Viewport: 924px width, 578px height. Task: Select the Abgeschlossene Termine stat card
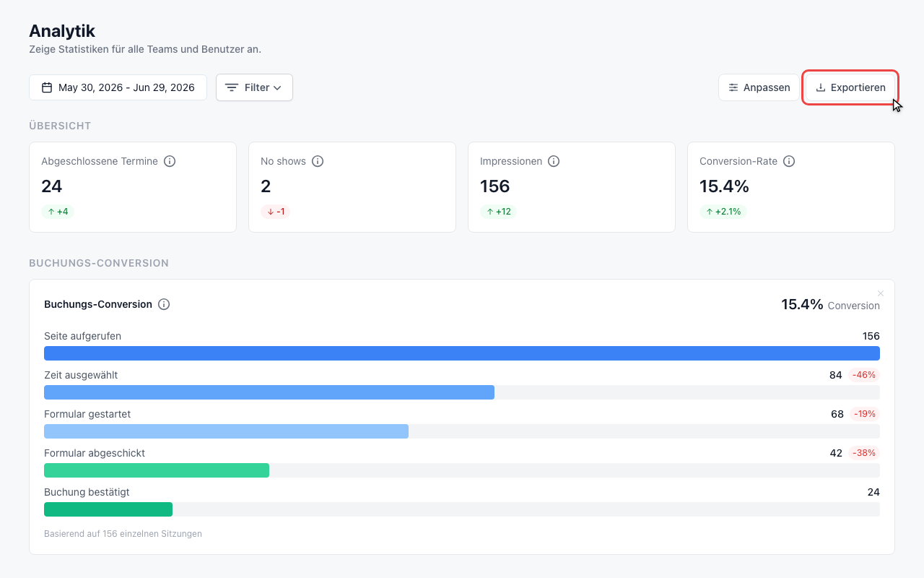(133, 187)
